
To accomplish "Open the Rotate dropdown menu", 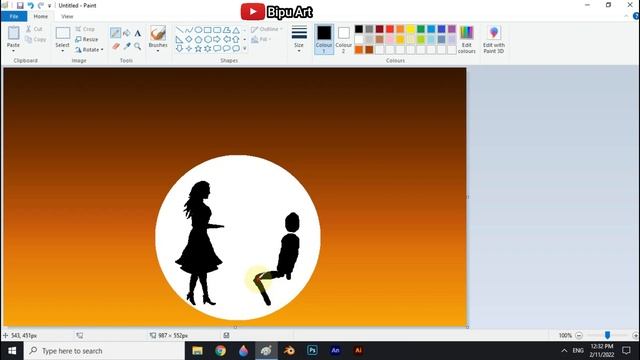I will coord(89,49).
